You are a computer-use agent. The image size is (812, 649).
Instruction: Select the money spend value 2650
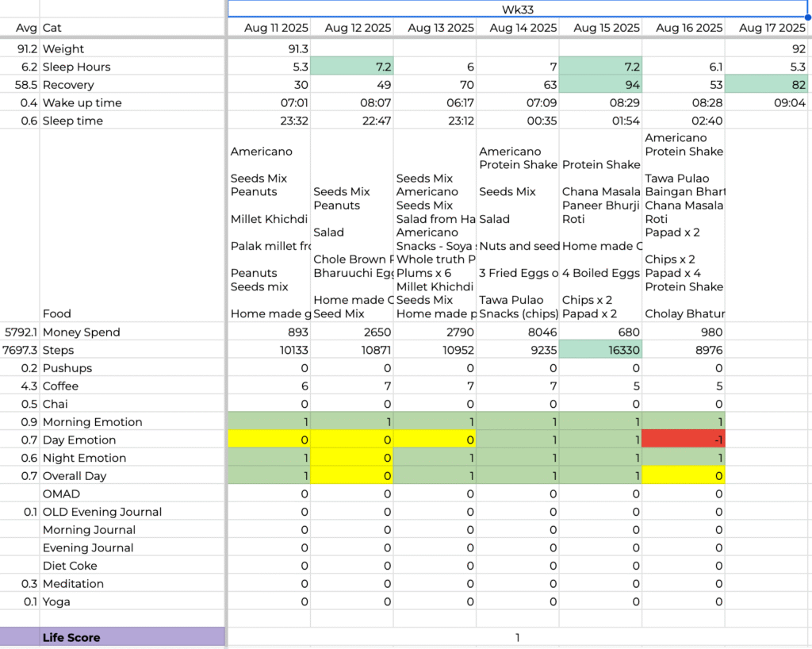pyautogui.click(x=352, y=332)
